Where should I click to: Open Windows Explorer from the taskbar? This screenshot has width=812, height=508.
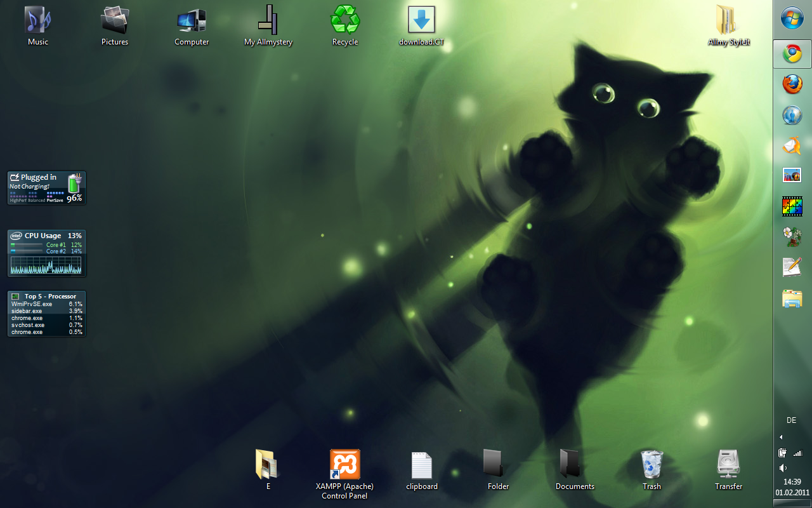tap(792, 298)
